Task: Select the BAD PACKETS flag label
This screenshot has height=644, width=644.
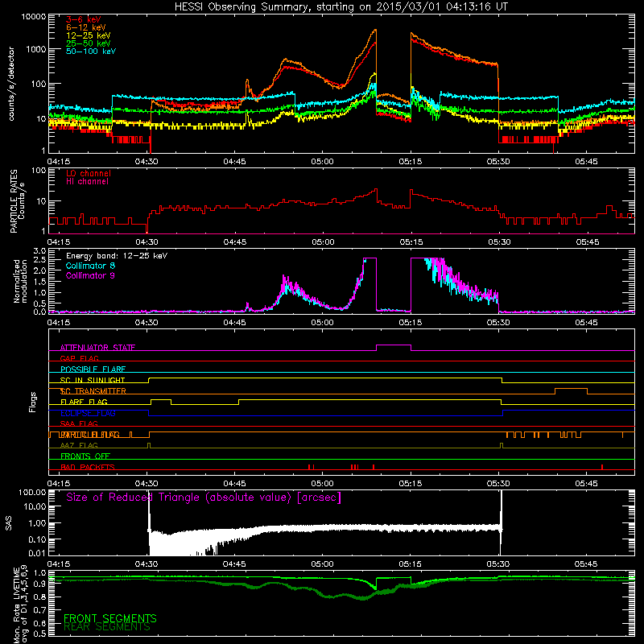Action: (x=87, y=467)
